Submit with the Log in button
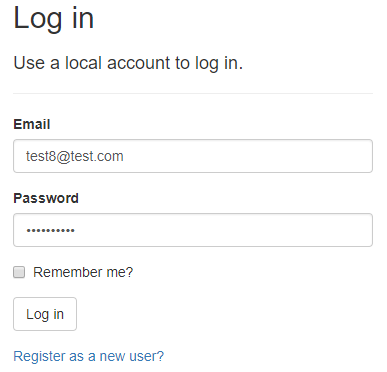 (45, 314)
